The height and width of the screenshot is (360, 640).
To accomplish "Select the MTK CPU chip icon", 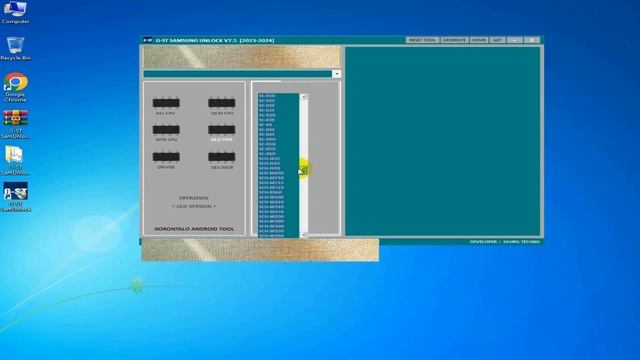I will click(x=166, y=130).
